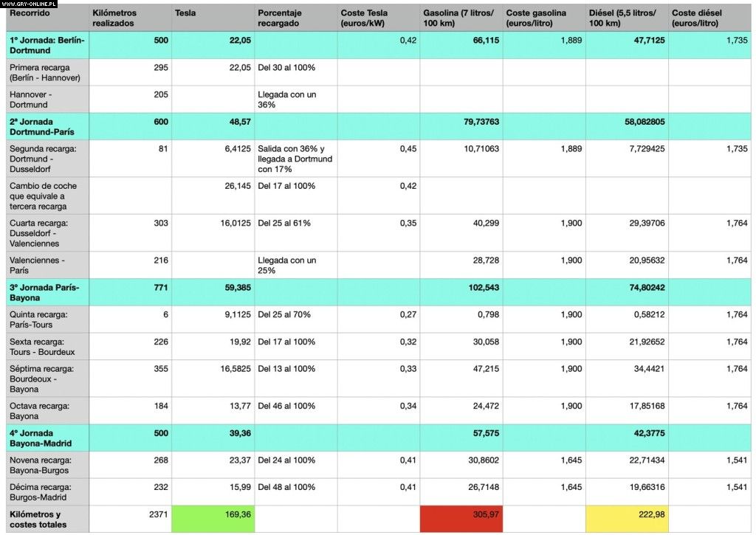Click the gasoline value '40,299'

pos(486,223)
